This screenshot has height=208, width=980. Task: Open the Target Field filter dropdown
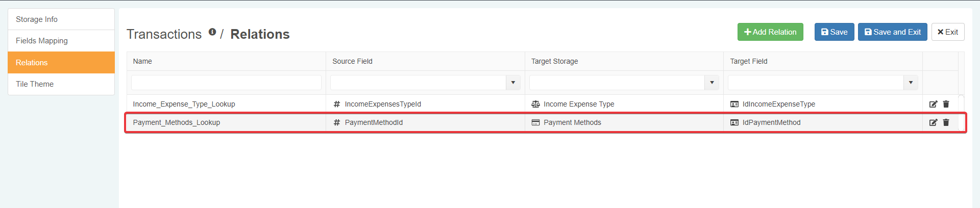coord(911,83)
